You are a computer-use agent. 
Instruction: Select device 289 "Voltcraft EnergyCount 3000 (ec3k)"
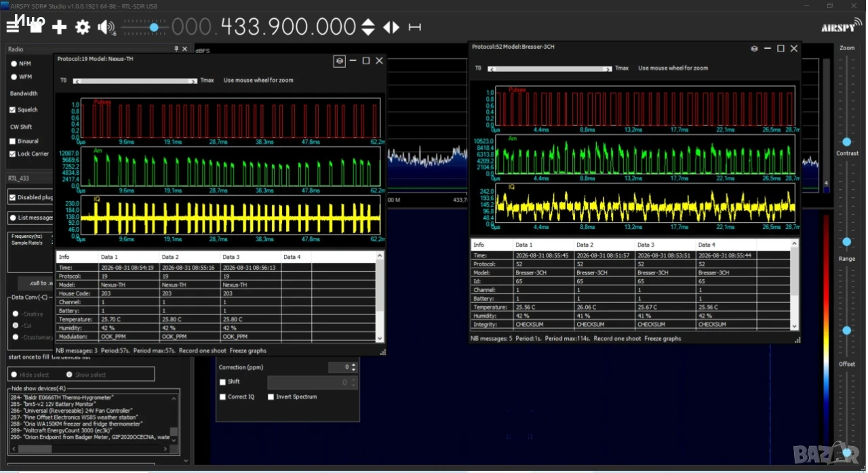(61, 430)
